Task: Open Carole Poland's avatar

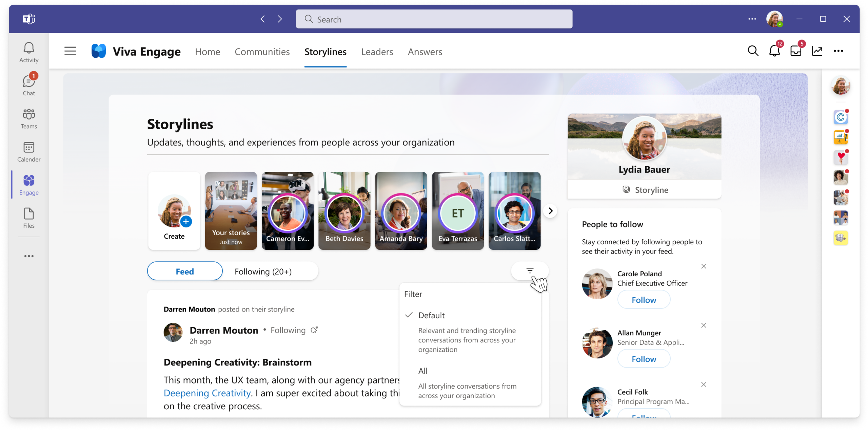Action: click(597, 284)
